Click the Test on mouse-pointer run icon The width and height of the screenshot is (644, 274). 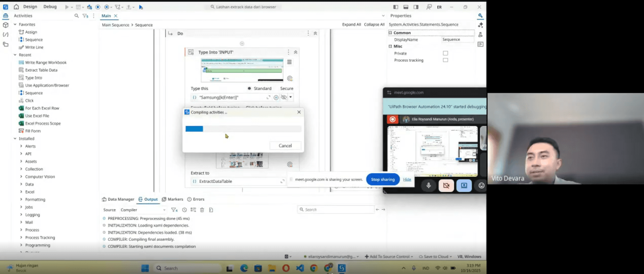[x=141, y=7]
